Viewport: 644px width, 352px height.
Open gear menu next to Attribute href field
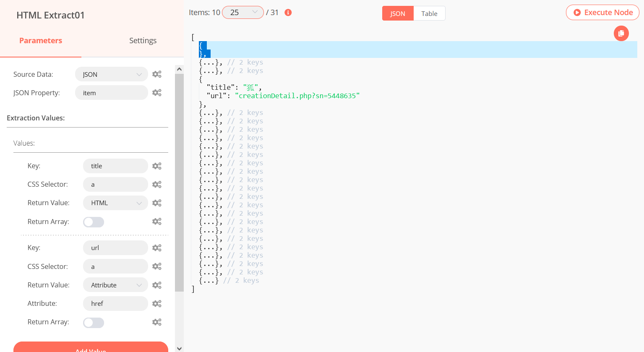click(157, 303)
